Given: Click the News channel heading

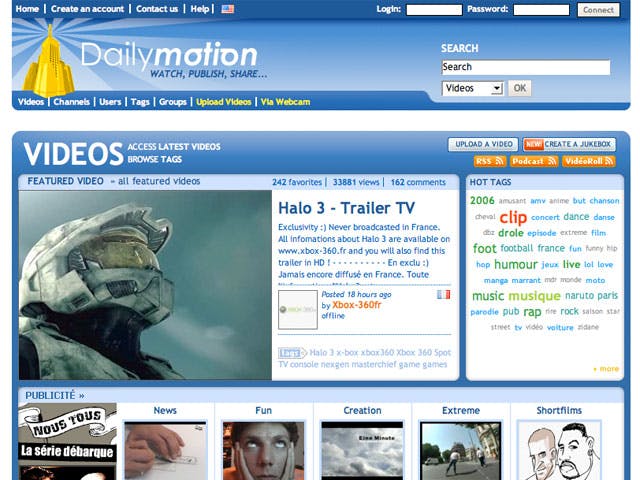Looking at the screenshot, I should coord(165,410).
